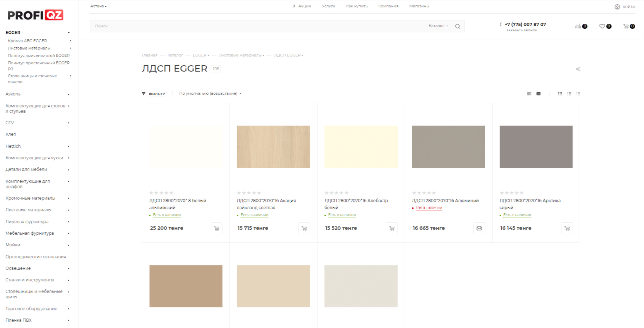Screen dimensions: 644x328
Task: Click the search magnifier icon
Action: (x=457, y=26)
